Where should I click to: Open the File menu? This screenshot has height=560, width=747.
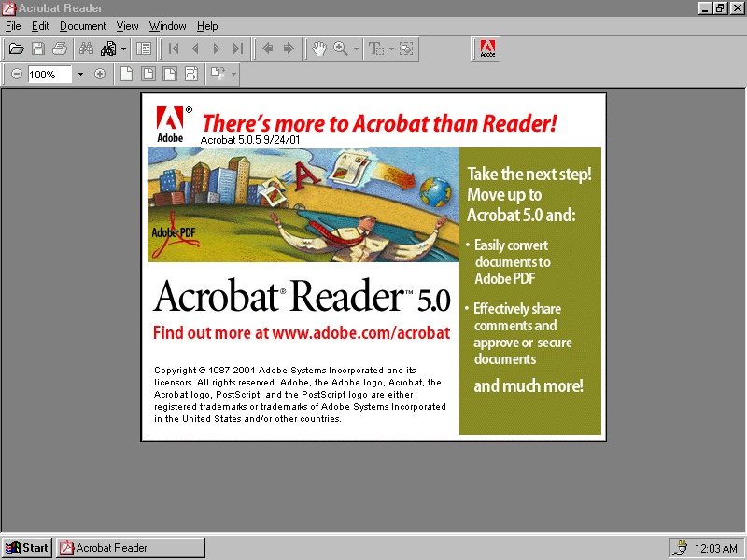coord(13,26)
